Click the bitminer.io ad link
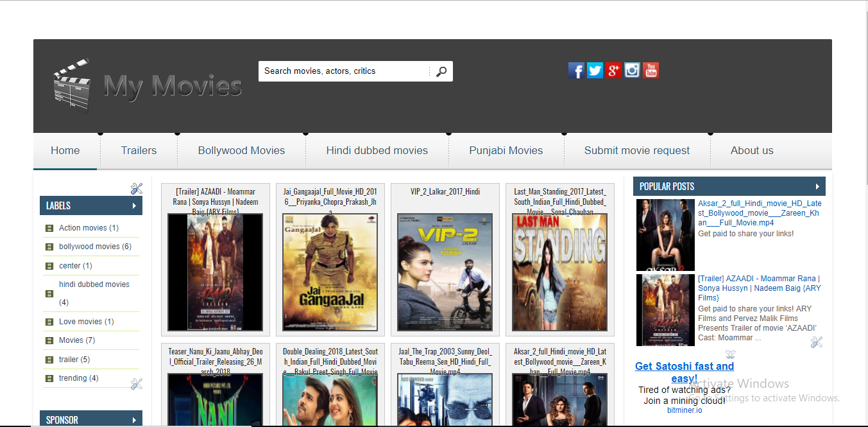Screen dimensions: 868x427 (x=685, y=410)
